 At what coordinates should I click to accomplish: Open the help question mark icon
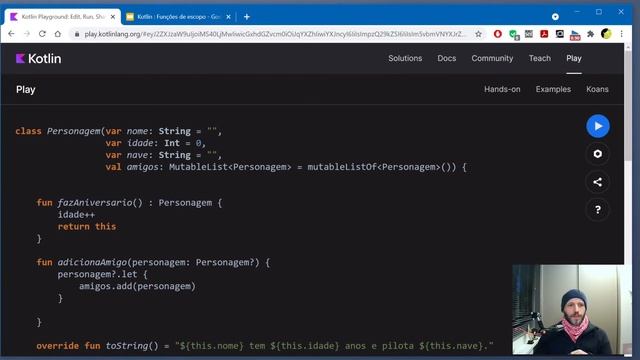(598, 210)
